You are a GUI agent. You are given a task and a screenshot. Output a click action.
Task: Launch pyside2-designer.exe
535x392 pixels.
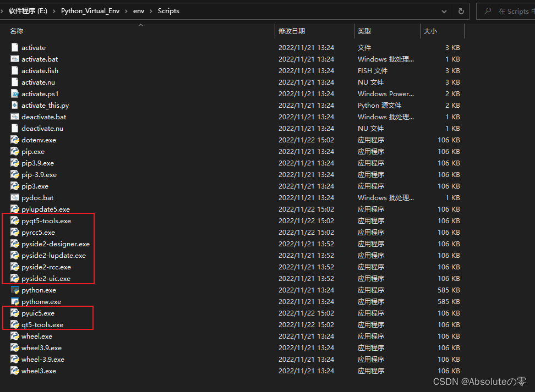[x=51, y=244]
